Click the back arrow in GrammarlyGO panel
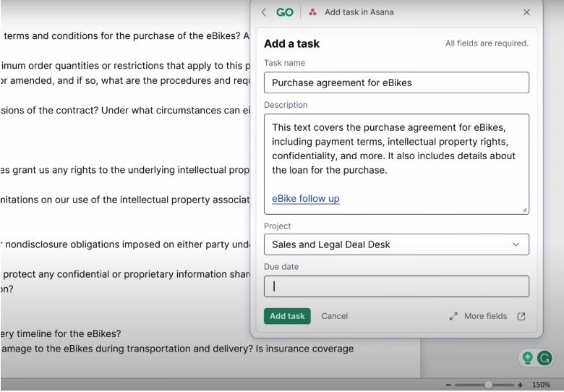The width and height of the screenshot is (564, 392). point(264,12)
